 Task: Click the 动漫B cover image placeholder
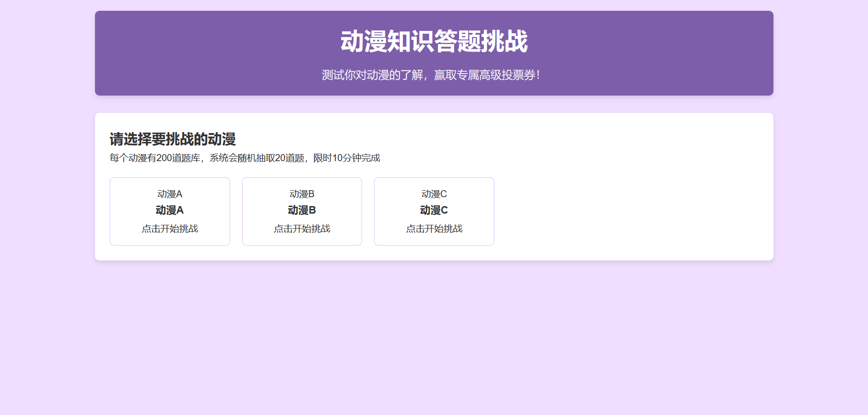302,194
